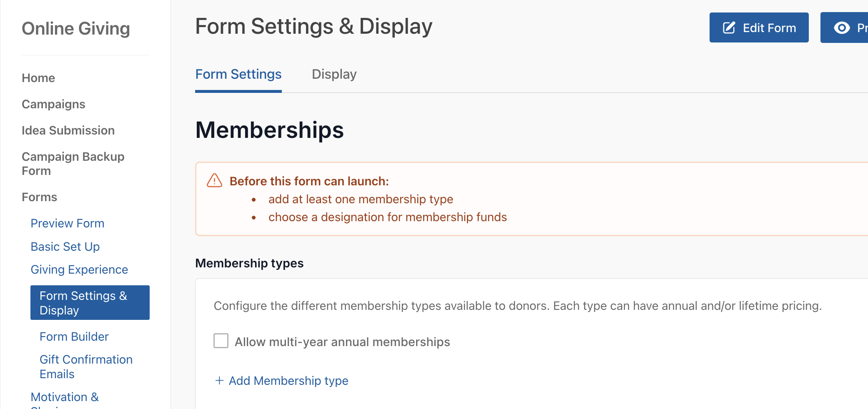This screenshot has width=868, height=409.
Task: Select the Form Settings tab
Action: 238,74
